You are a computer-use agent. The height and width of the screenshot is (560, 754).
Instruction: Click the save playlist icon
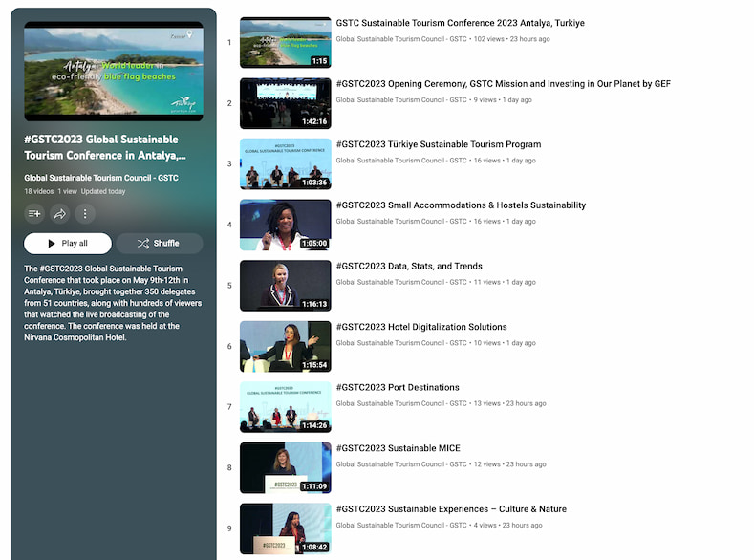click(34, 213)
